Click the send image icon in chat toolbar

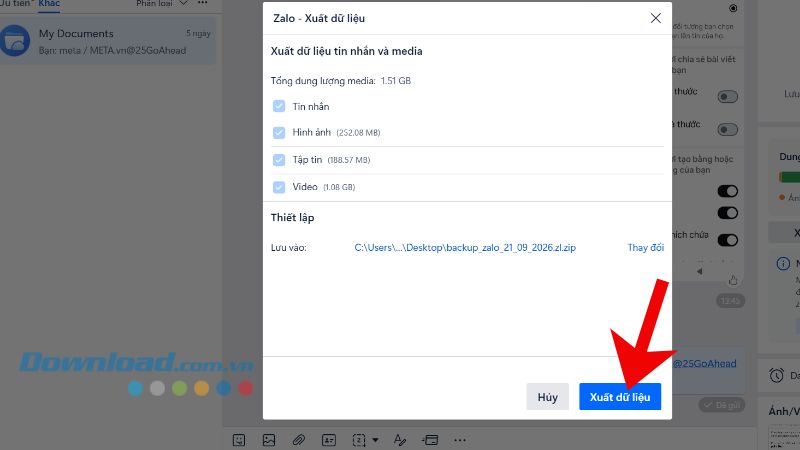coord(269,440)
